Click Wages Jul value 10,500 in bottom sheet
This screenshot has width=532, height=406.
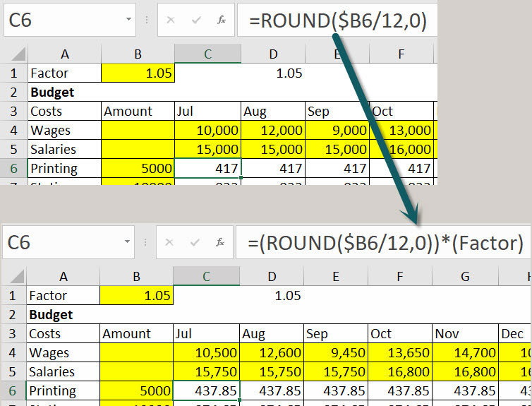206,352
